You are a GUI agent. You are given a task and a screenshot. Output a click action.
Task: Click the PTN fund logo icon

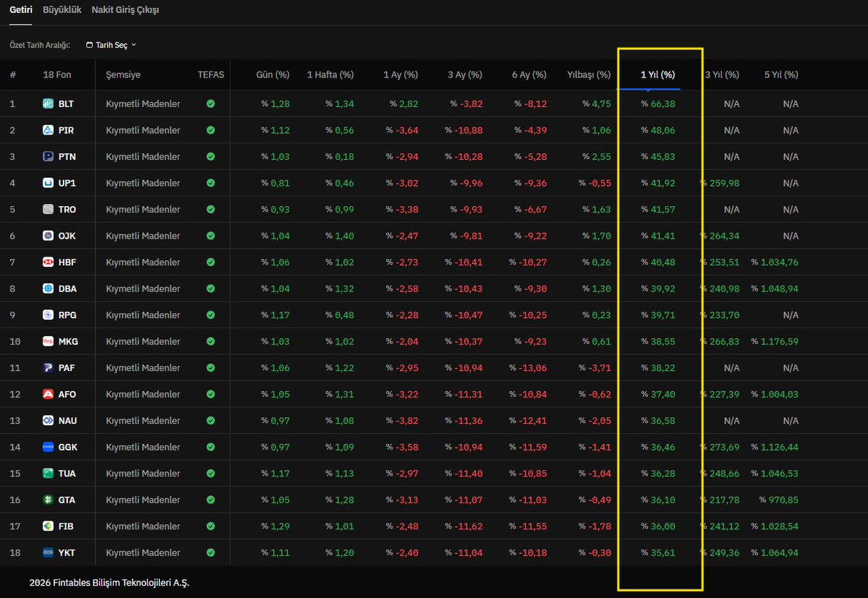click(48, 156)
